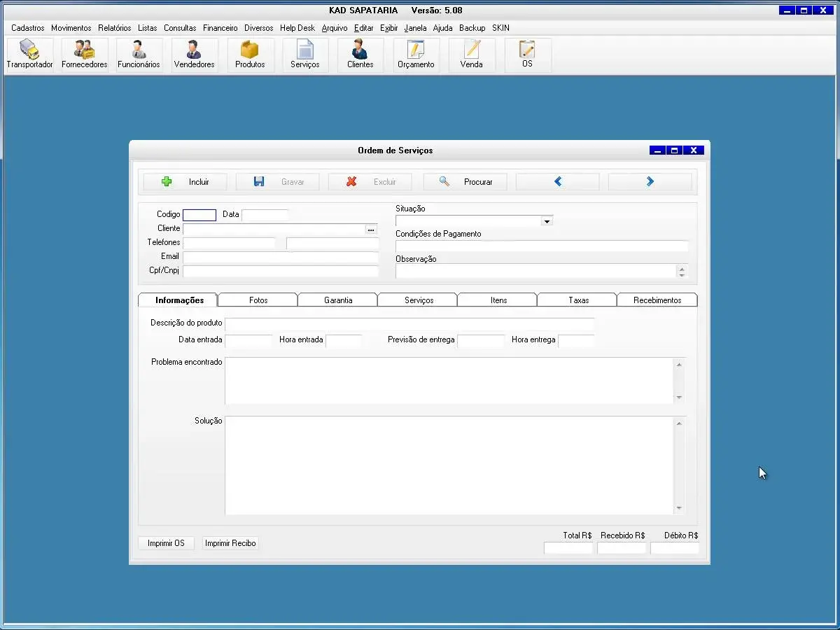Open the Financeiro menu
The width and height of the screenshot is (840, 630).
tap(220, 28)
